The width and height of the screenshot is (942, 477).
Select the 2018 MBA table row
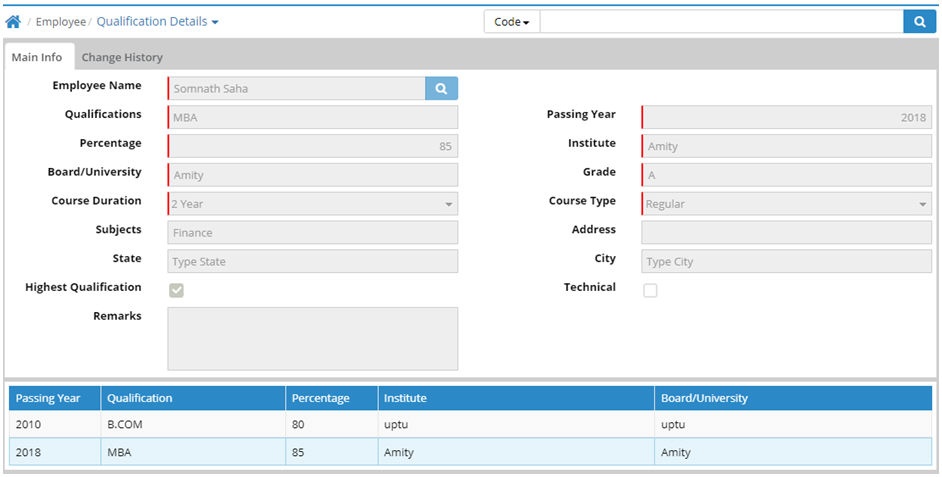pos(470,452)
